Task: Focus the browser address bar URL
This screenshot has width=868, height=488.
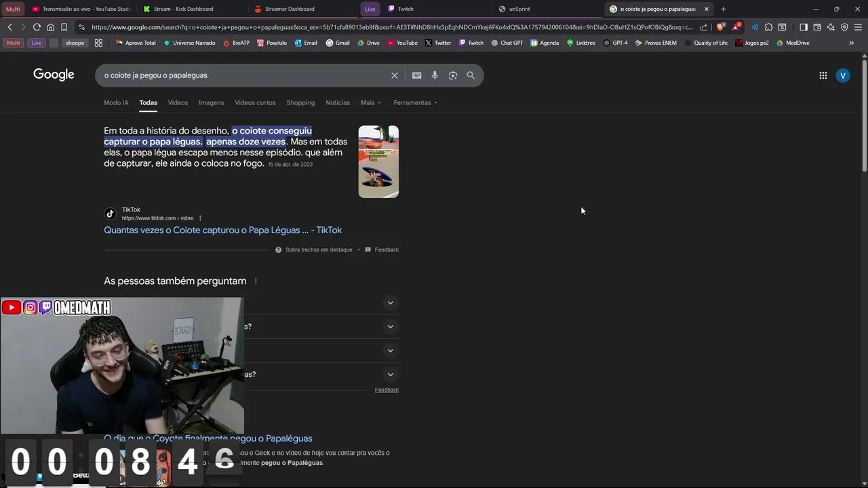Action: pos(392,27)
